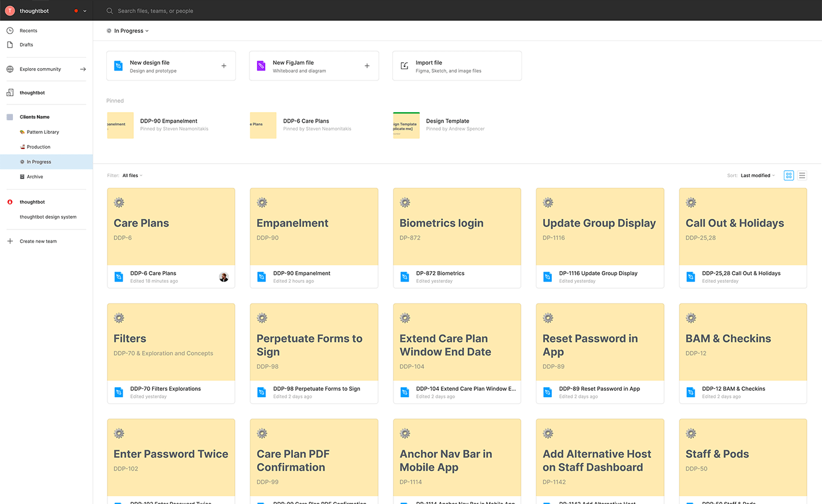Click the red thoughtbot team icon
This screenshot has height=504, width=822.
[x=10, y=202]
